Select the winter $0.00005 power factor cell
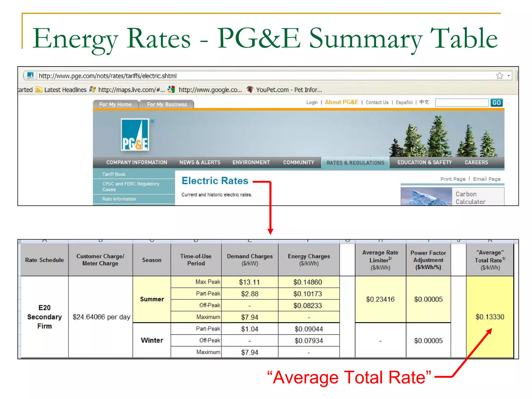Viewport: 532px width, 399px height. [428, 341]
